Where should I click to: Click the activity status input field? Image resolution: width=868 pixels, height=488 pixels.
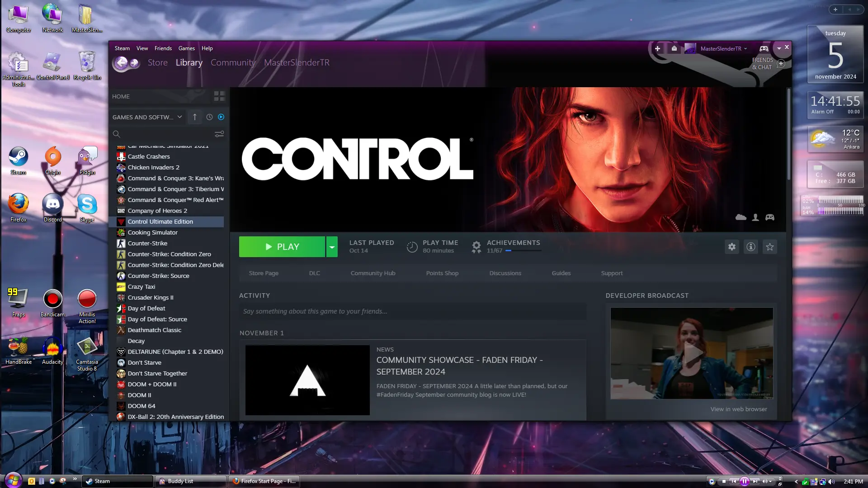(412, 311)
